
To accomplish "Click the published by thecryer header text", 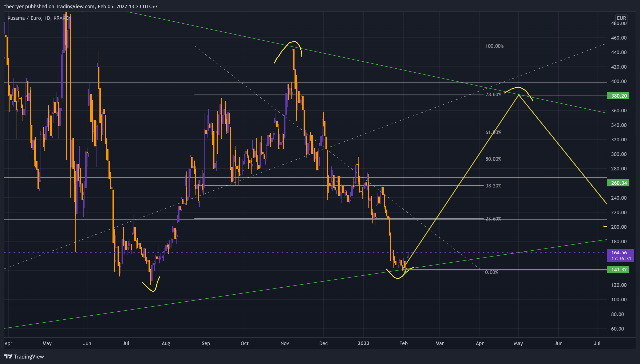I will click(81, 7).
